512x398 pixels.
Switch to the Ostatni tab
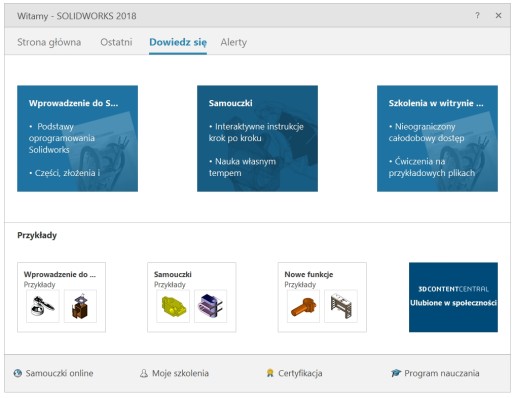point(116,42)
